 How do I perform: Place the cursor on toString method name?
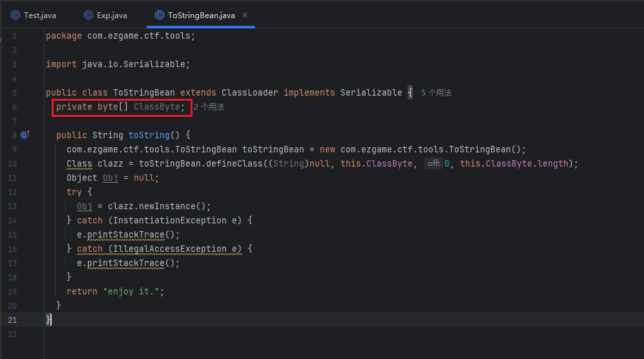(x=149, y=136)
